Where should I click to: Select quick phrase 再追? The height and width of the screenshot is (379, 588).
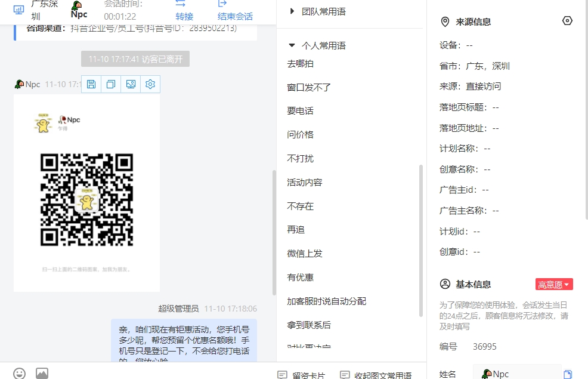point(296,230)
